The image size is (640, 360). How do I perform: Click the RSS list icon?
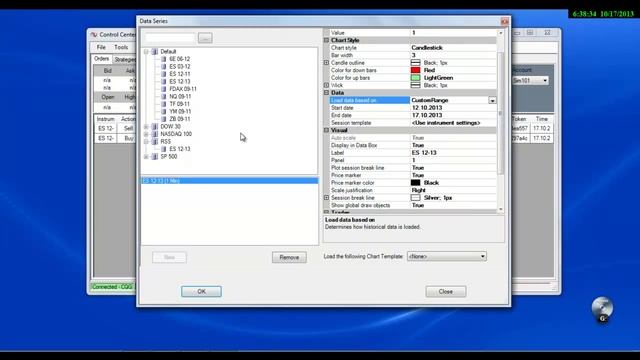[x=154, y=142]
